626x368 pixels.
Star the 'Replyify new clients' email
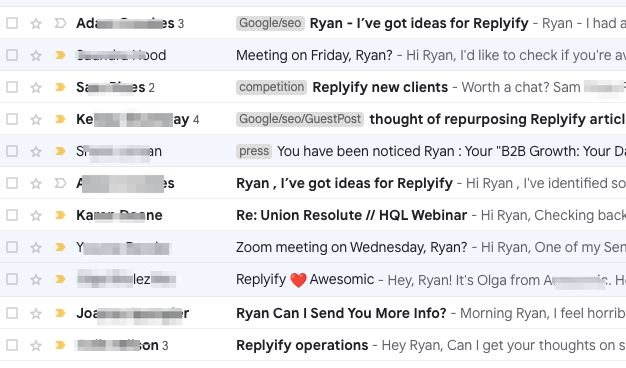(x=36, y=87)
